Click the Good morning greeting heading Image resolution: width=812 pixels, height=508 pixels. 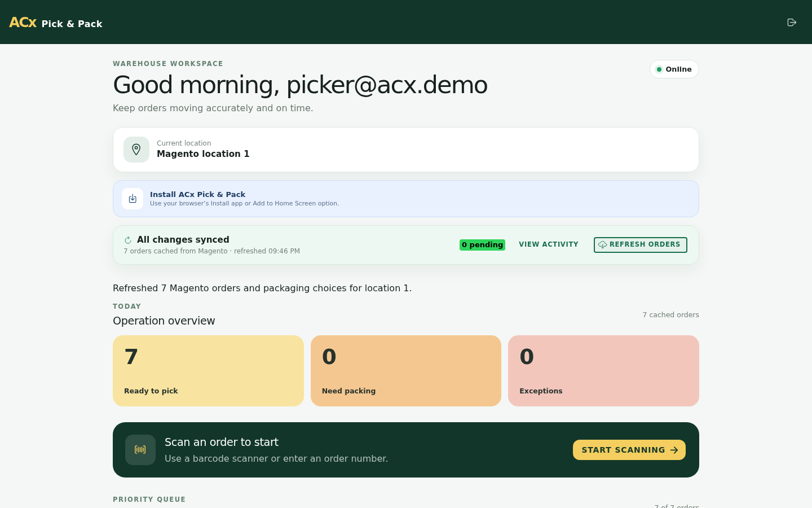300,85
